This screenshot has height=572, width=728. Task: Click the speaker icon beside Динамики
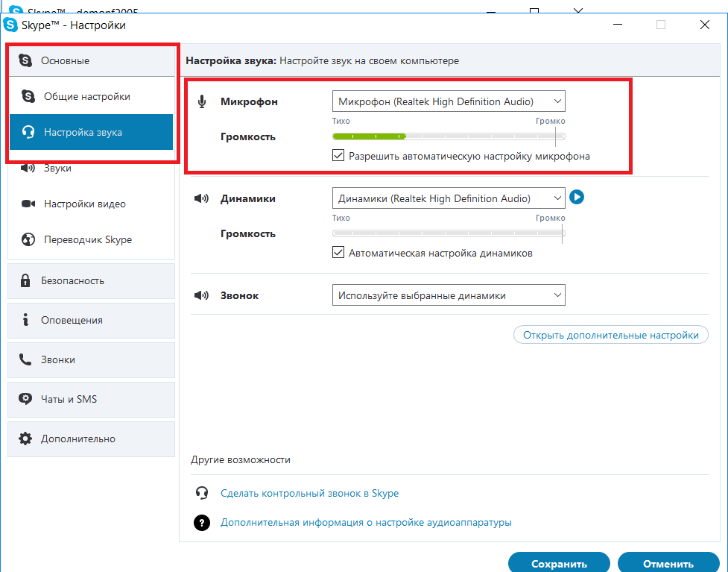[x=201, y=198]
